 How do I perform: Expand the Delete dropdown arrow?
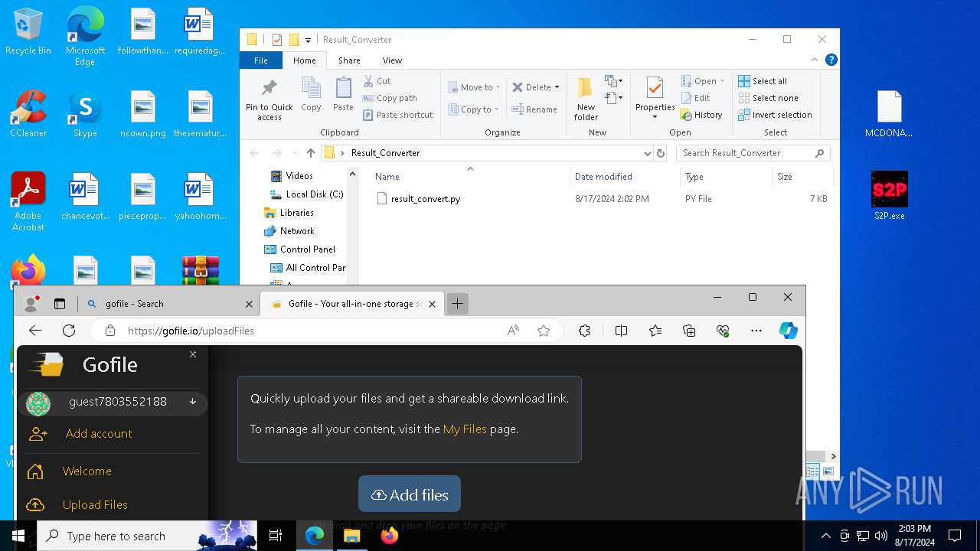557,87
